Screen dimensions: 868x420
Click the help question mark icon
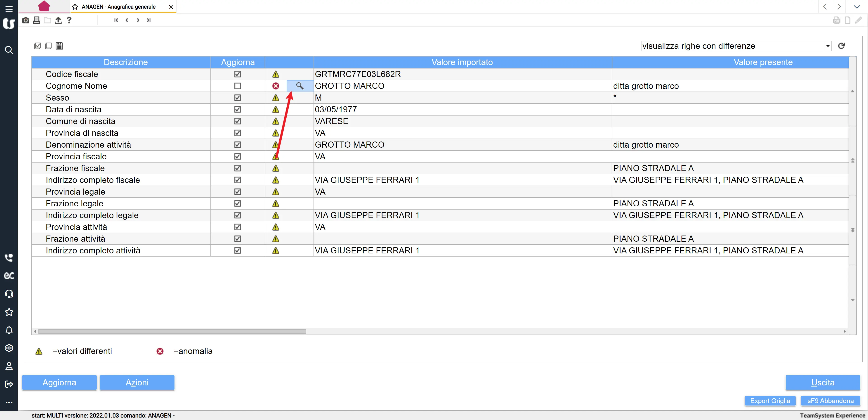pos(69,20)
